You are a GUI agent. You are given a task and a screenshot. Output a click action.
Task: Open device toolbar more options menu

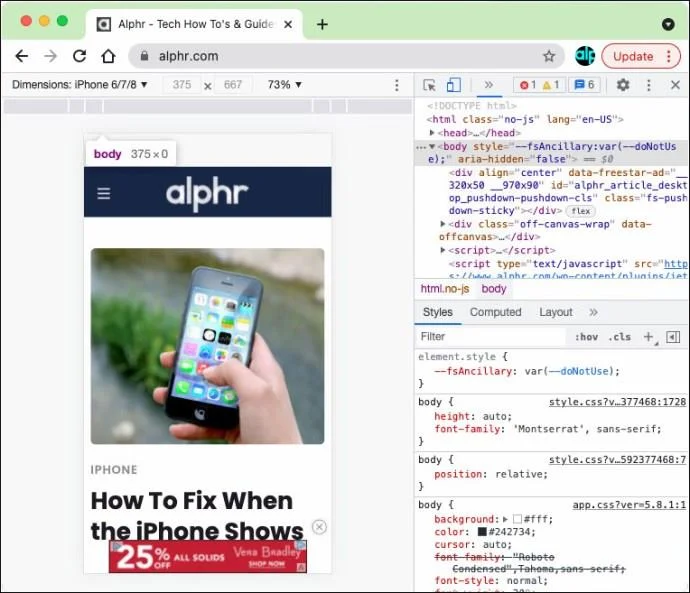396,85
